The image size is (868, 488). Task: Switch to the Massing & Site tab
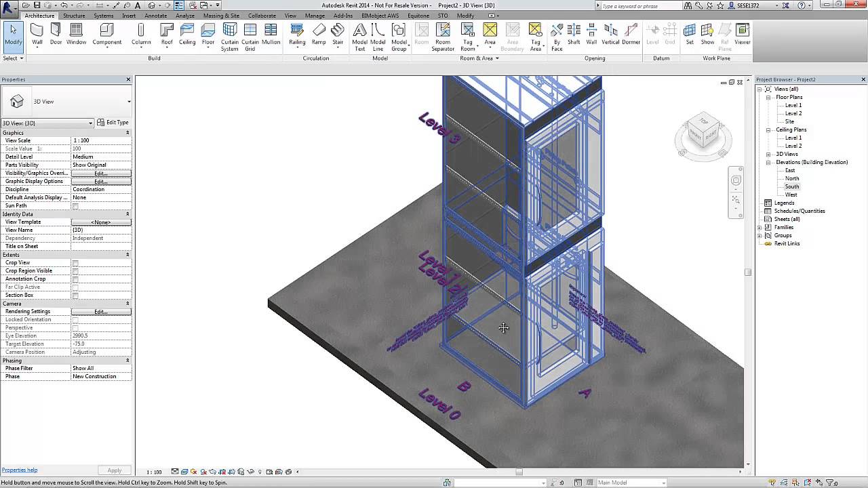221,16
